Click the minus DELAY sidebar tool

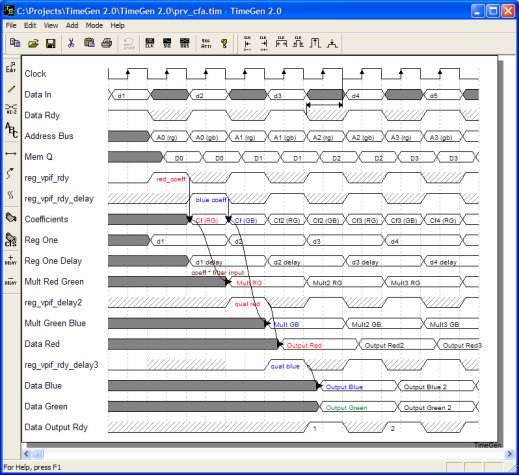[x=11, y=281]
